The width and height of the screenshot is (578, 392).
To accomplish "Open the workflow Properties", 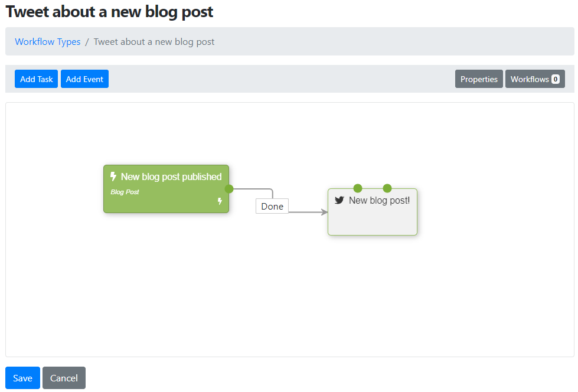I will [x=479, y=79].
